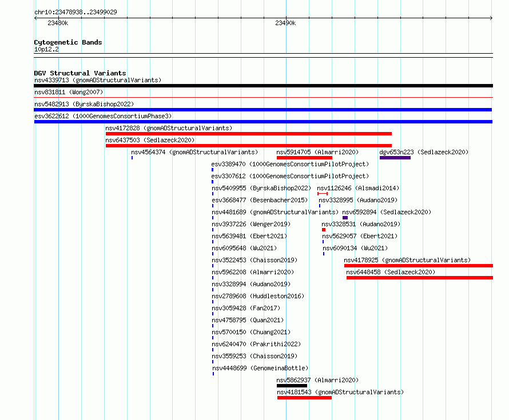The width and height of the screenshot is (509, 420).
Task: Open esv3622612 (1000GenomesConsortiumPhase3) label
Action: point(103,116)
